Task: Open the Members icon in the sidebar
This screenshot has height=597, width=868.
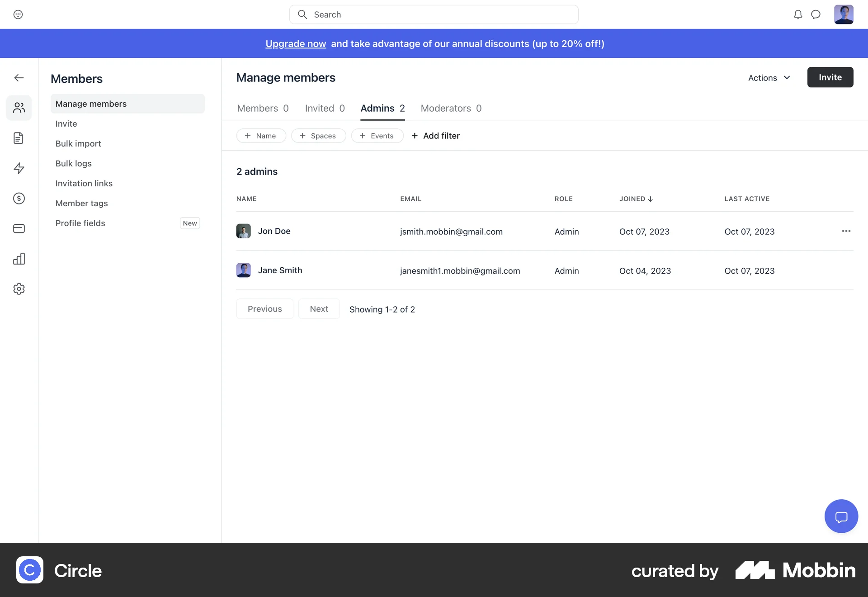Action: [19, 108]
